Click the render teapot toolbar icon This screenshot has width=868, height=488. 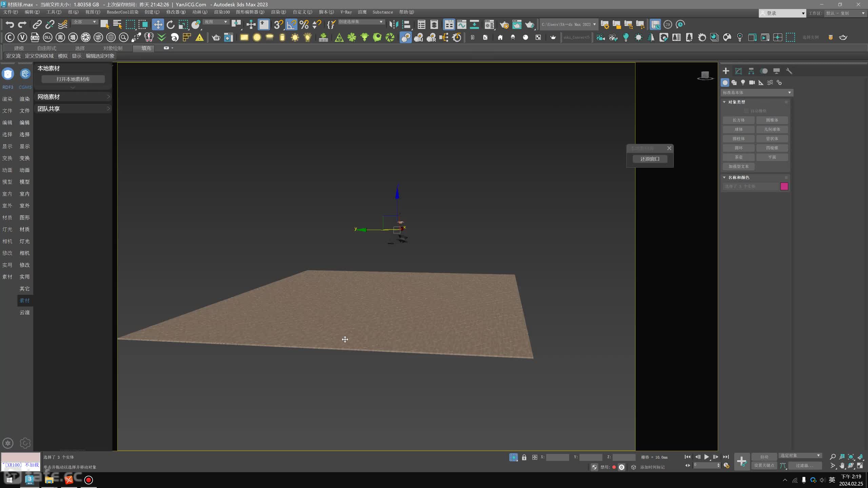(x=530, y=24)
